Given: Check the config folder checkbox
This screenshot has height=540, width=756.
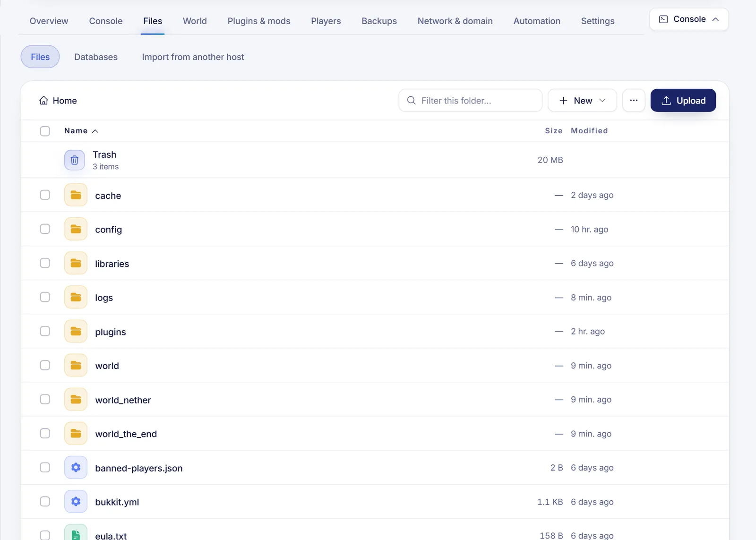Looking at the screenshot, I should tap(45, 229).
